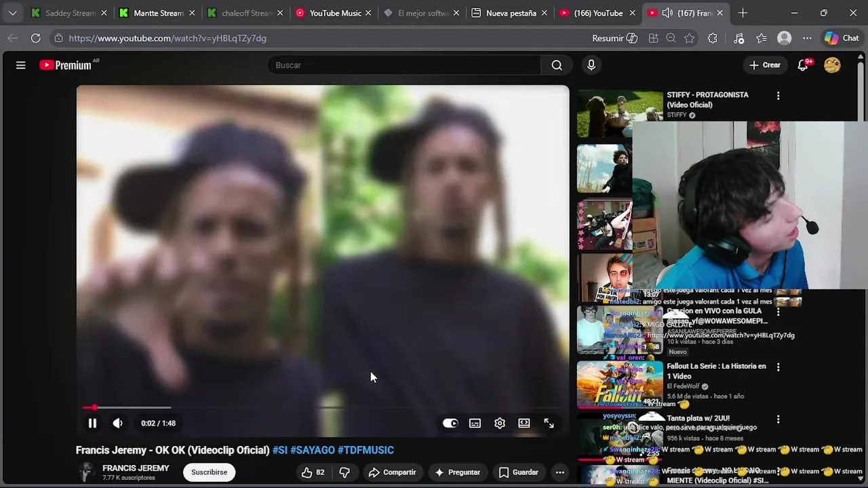View site information lock icon
Screen dimensions: 868x488
click(x=58, y=39)
